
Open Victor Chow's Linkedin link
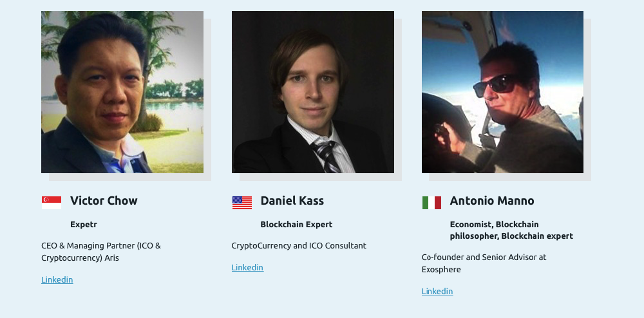(x=57, y=280)
